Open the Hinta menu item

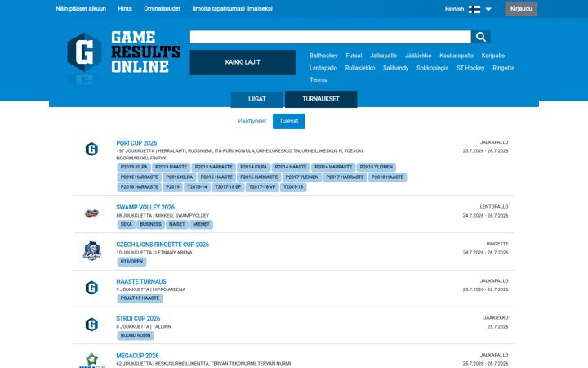(x=125, y=9)
